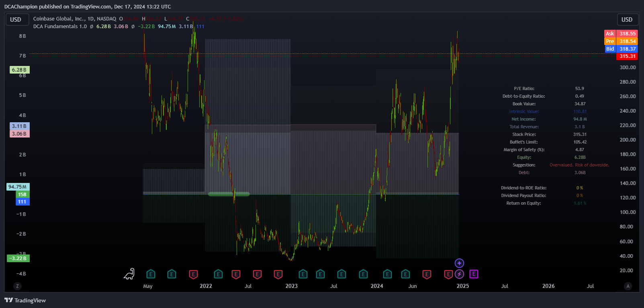This screenshot has width=644, height=308.
Task: Click the first red earnings marker after Jun 2024
Action: 427,274
